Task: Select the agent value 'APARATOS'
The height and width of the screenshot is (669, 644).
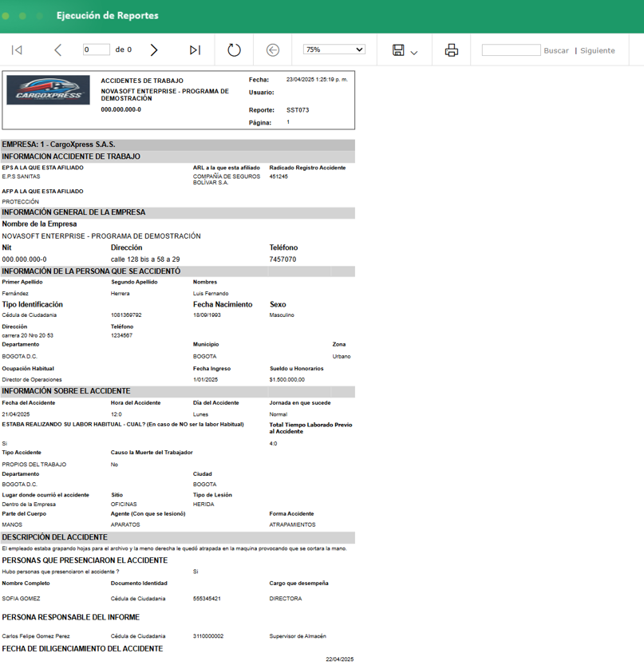Action: pyautogui.click(x=125, y=525)
